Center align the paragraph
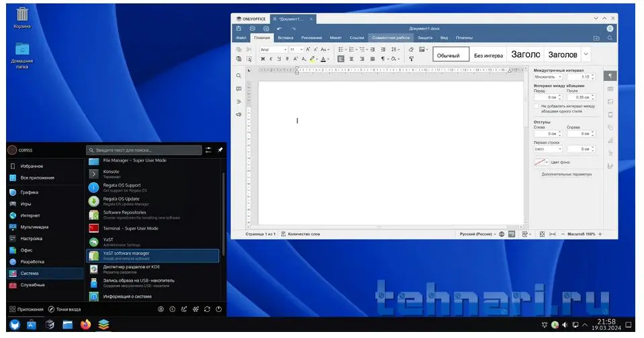The width and height of the screenshot is (644, 338). 351,59
